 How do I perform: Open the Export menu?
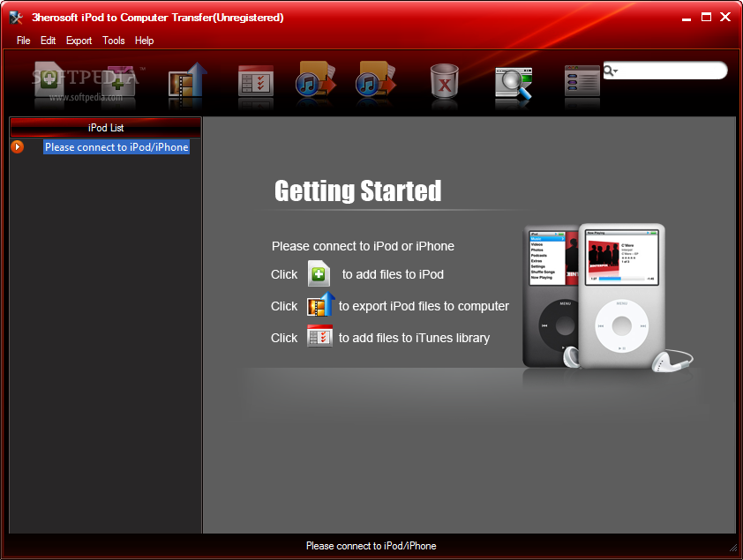pyautogui.click(x=79, y=41)
